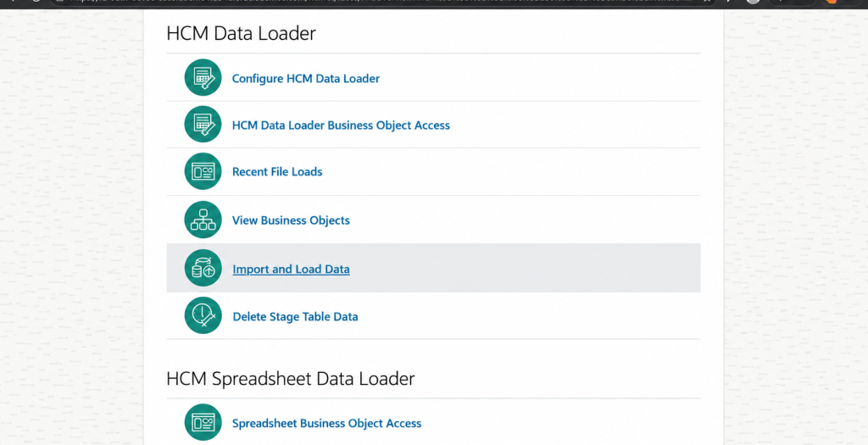Open the Spreadsheet Business Object Access link
This screenshot has height=445, width=868.
pos(326,424)
